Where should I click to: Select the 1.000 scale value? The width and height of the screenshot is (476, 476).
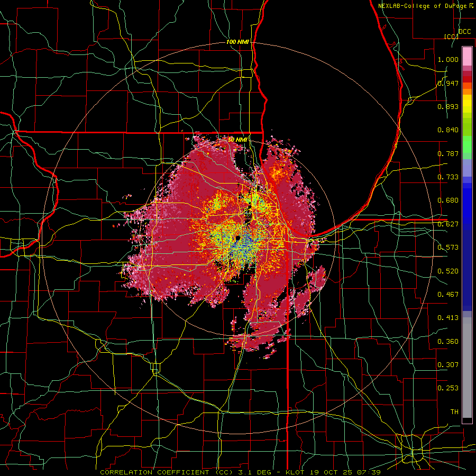click(x=448, y=59)
